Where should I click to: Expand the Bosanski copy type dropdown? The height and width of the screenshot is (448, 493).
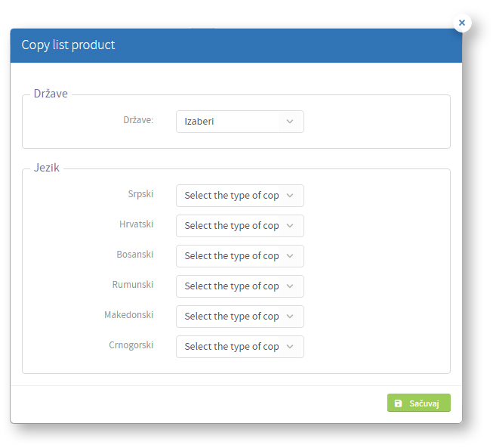pyautogui.click(x=240, y=256)
